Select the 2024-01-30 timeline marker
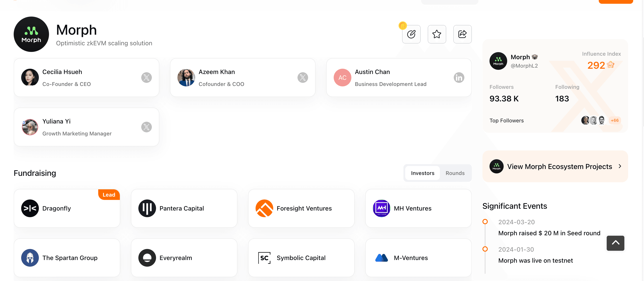Viewport: 644px width, 281px height. (485, 249)
